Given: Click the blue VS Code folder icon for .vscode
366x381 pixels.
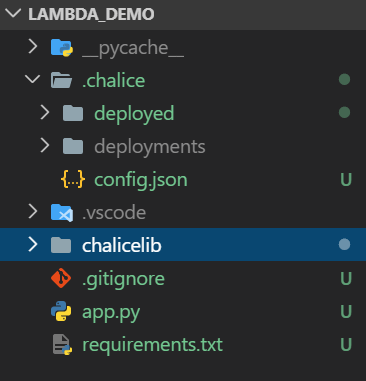Looking at the screenshot, I should coord(62,212).
